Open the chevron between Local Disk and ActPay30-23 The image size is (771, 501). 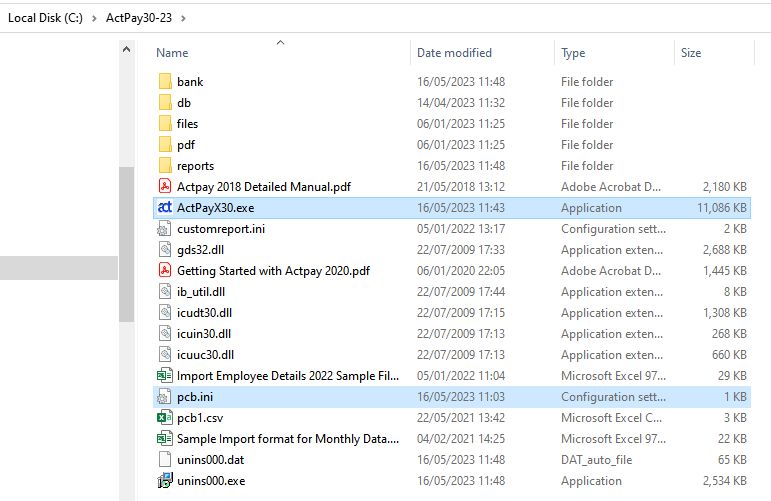click(x=95, y=19)
